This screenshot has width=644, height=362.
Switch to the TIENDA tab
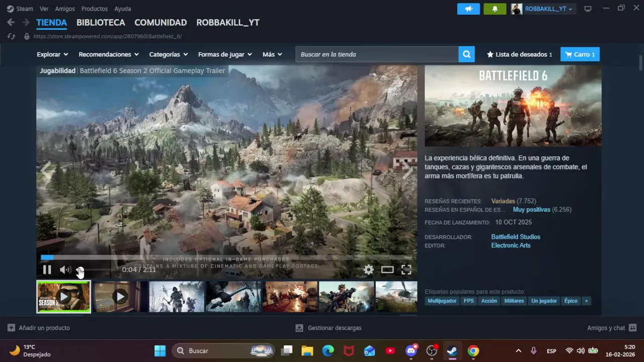(x=51, y=23)
